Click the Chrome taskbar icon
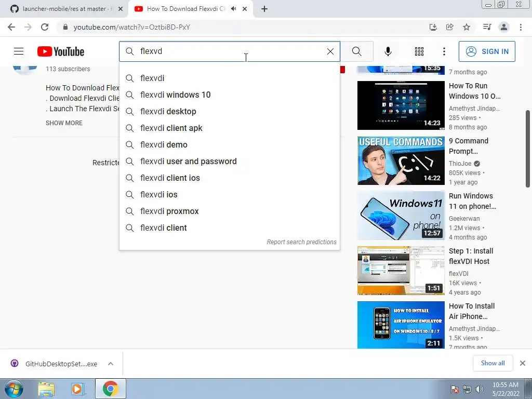532x399 pixels. [x=110, y=389]
